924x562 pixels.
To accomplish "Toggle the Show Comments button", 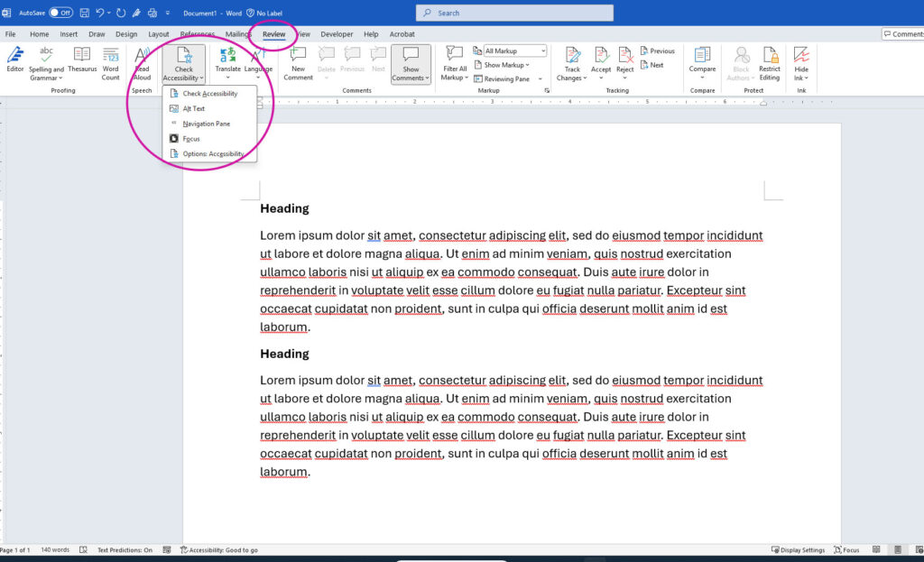I will 411,64.
